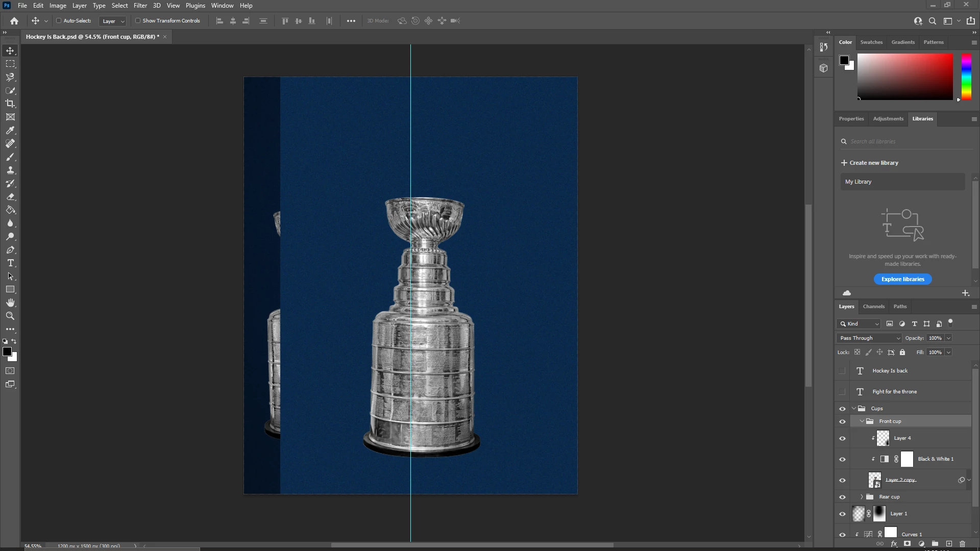Show the Hockey Is back text layer
This screenshot has height=551, width=980.
pyautogui.click(x=842, y=371)
